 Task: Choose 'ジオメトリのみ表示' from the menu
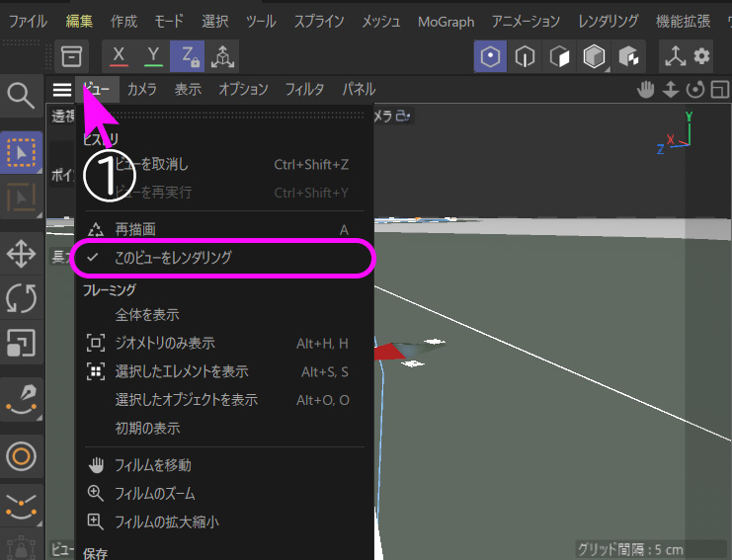pos(165,344)
